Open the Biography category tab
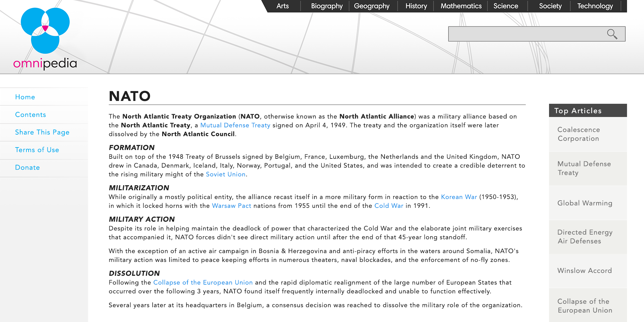The width and height of the screenshot is (644, 322). [327, 6]
